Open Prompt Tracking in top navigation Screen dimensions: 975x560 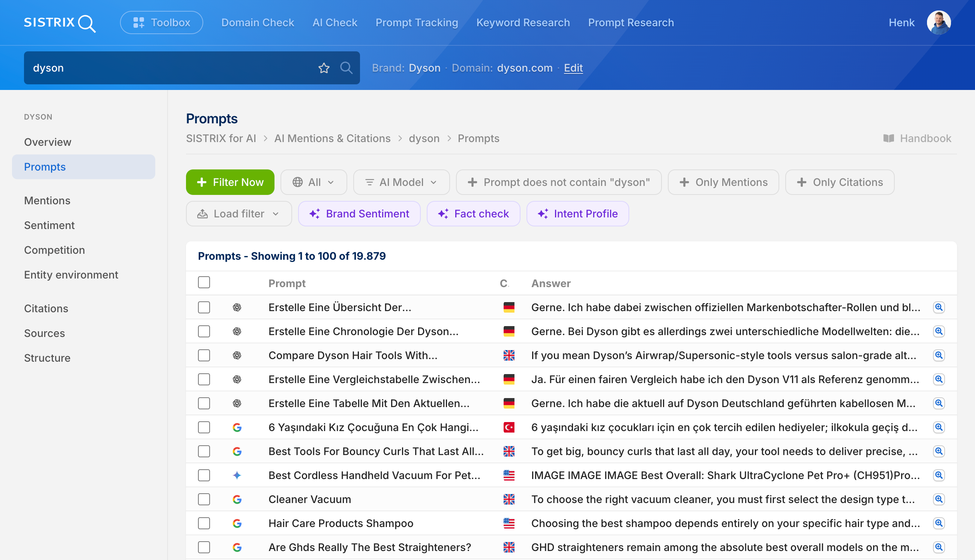point(417,23)
